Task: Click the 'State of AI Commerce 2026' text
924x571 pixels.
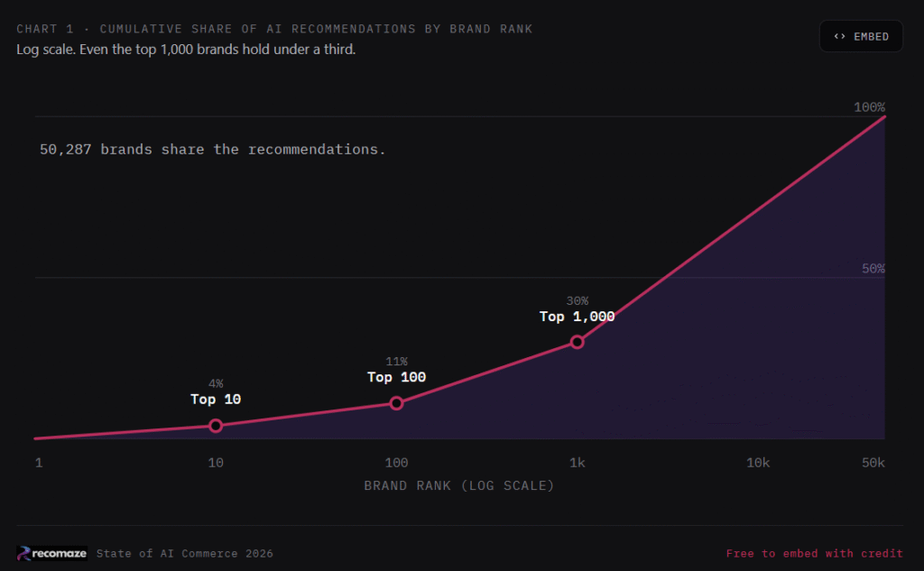Action: [x=184, y=553]
